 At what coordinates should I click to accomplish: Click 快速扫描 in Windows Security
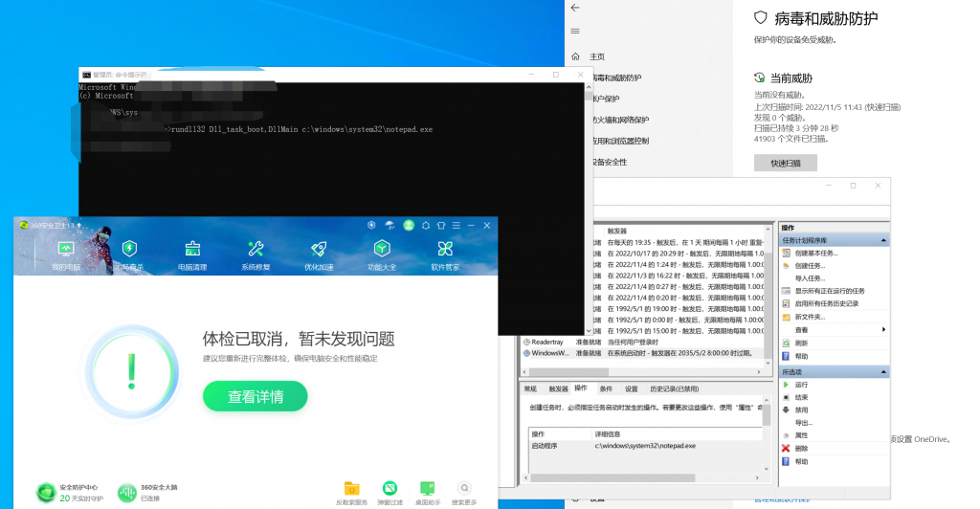(x=785, y=163)
